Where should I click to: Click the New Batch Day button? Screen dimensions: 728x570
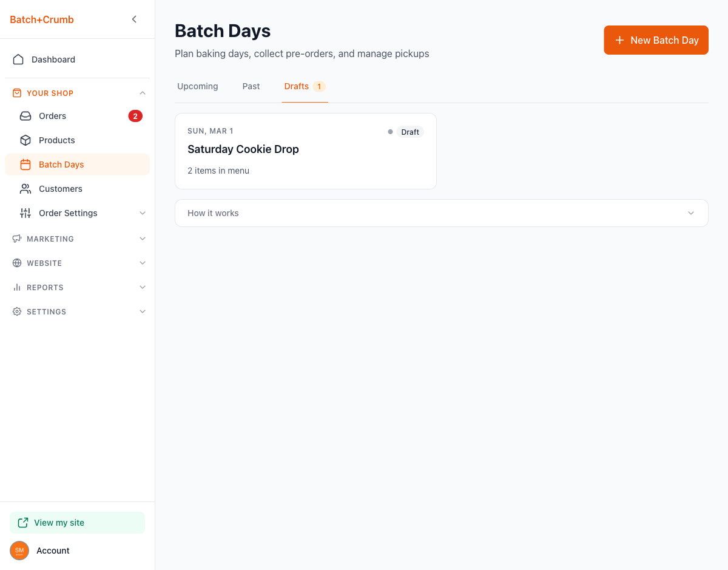click(656, 40)
